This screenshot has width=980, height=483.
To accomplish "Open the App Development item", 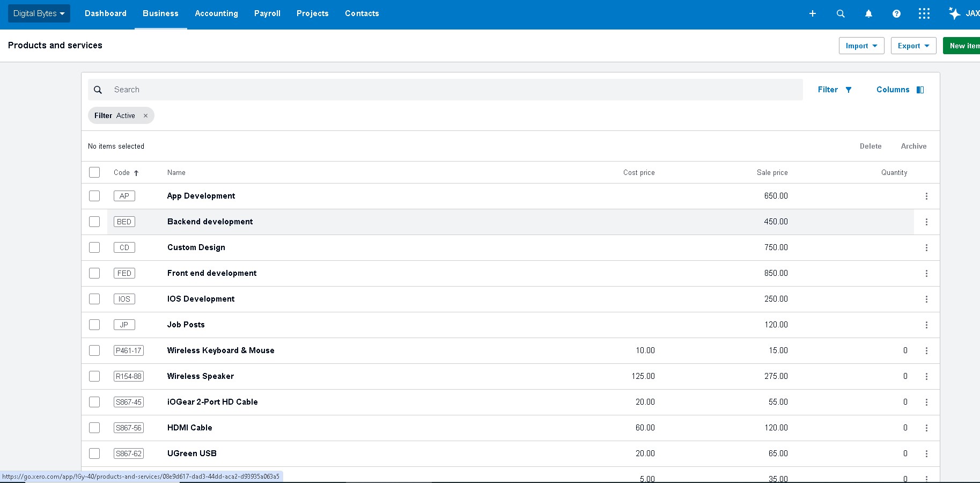I will (201, 196).
